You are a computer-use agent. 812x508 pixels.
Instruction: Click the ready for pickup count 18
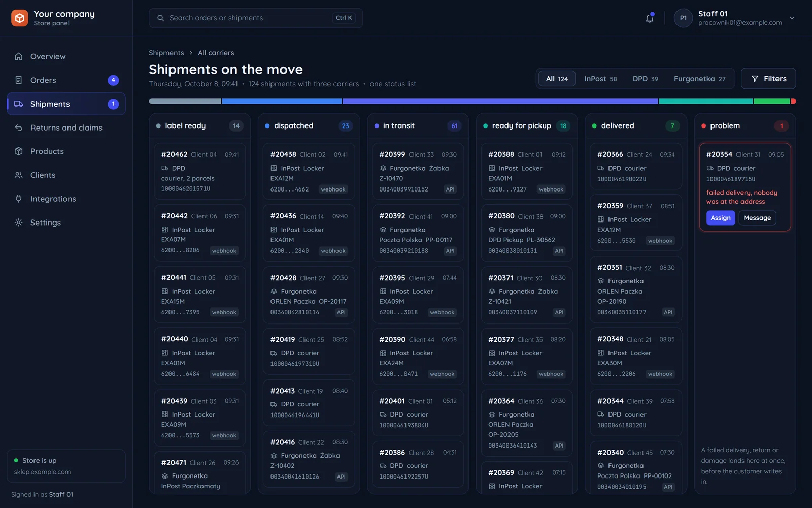tap(563, 126)
